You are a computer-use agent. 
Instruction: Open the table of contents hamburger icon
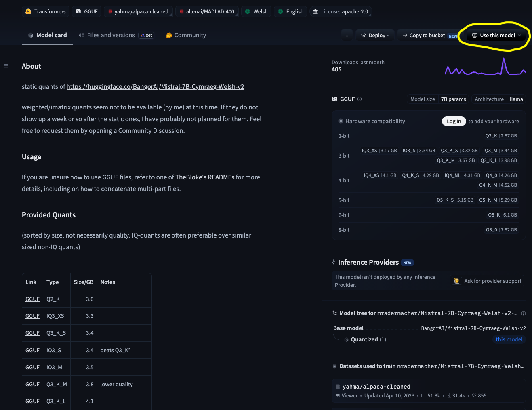[6, 66]
